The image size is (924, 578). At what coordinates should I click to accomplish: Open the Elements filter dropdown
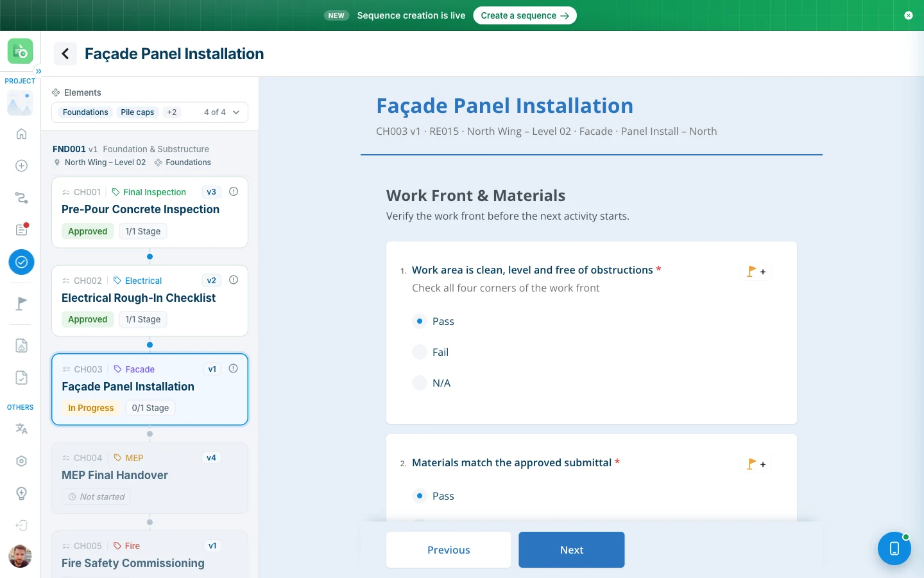pyautogui.click(x=150, y=112)
